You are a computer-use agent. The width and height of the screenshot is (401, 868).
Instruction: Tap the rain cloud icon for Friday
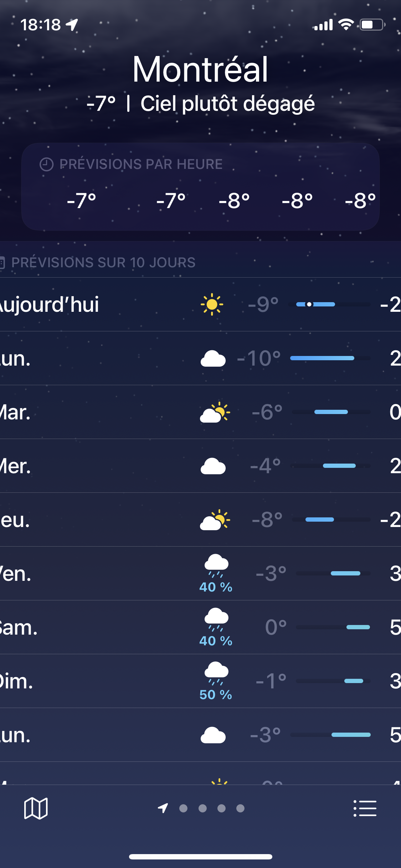pyautogui.click(x=216, y=566)
